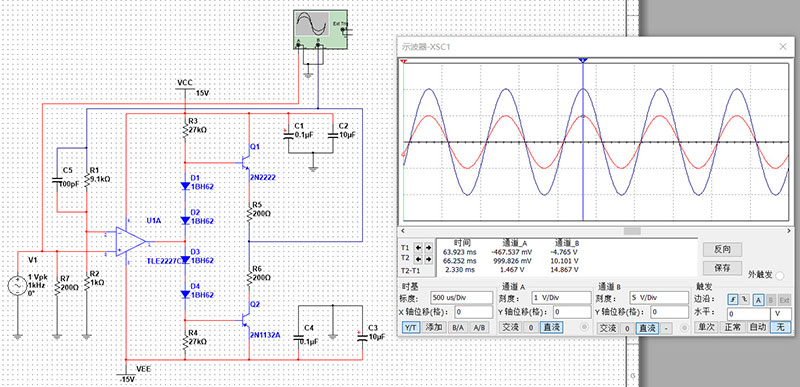The width and height of the screenshot is (800, 387).
Task: Click channel B 5 V/Div scale field
Action: [x=658, y=298]
